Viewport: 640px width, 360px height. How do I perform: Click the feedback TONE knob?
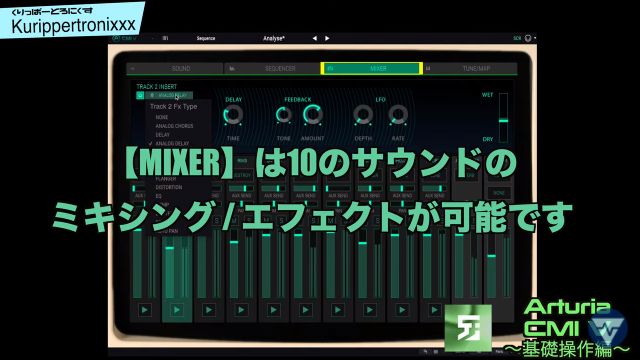point(284,116)
